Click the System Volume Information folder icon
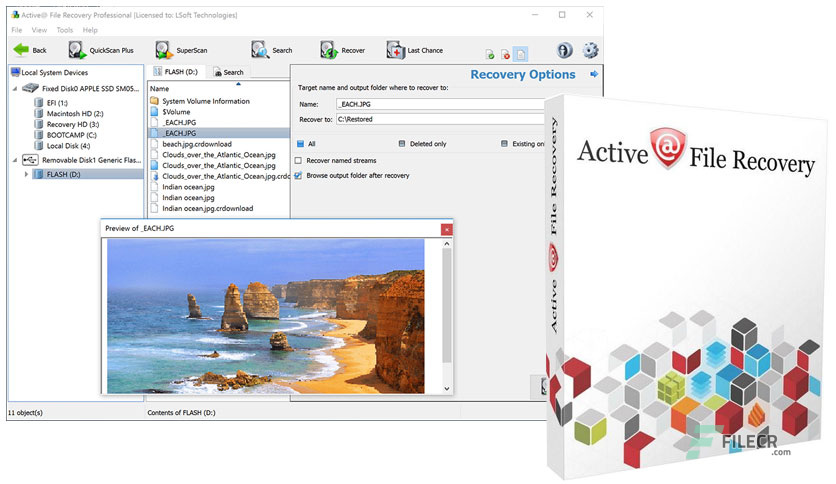836x484 pixels. pos(155,101)
